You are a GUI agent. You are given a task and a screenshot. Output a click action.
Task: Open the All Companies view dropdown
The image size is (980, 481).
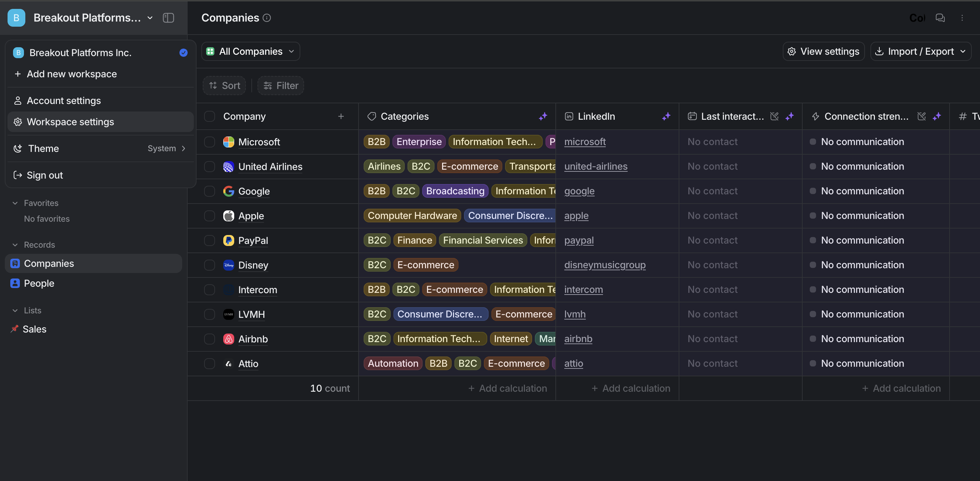point(250,51)
